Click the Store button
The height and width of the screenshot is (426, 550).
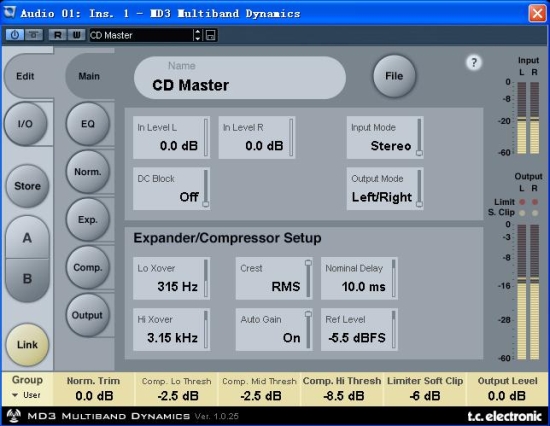click(27, 186)
